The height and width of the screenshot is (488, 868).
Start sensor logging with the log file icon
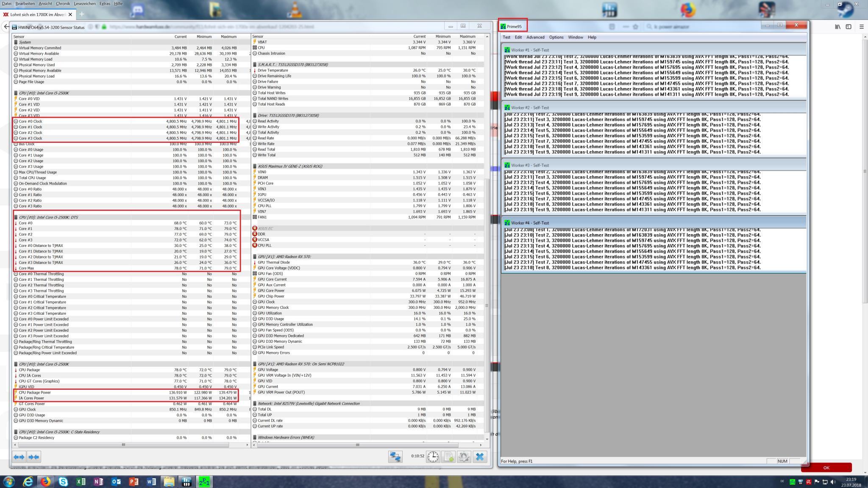point(448,457)
